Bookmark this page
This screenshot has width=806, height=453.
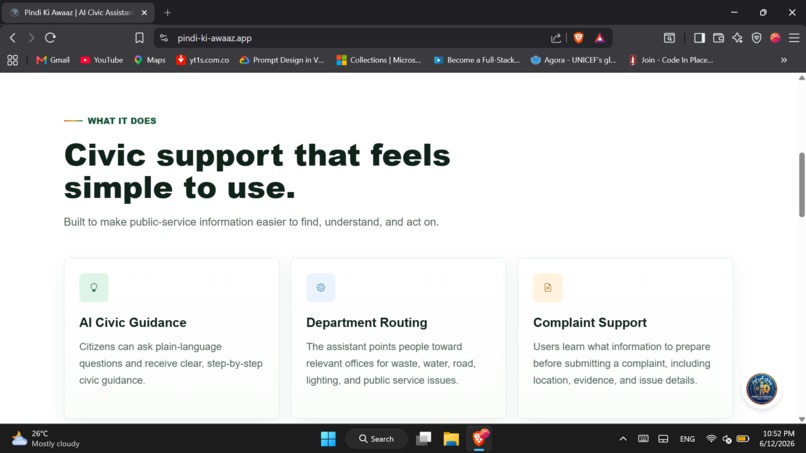[x=139, y=38]
